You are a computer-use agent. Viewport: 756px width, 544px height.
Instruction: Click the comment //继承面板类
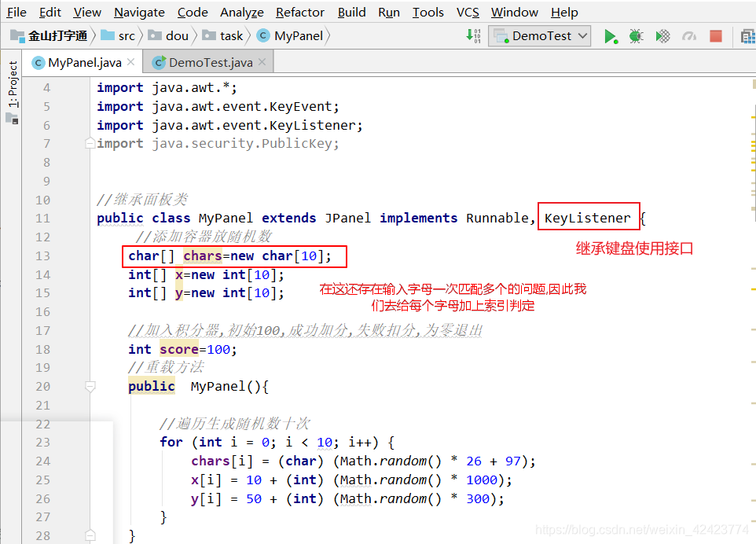click(141, 199)
